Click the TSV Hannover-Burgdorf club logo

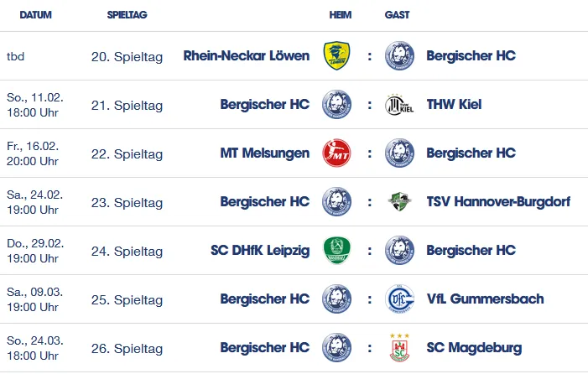click(399, 202)
